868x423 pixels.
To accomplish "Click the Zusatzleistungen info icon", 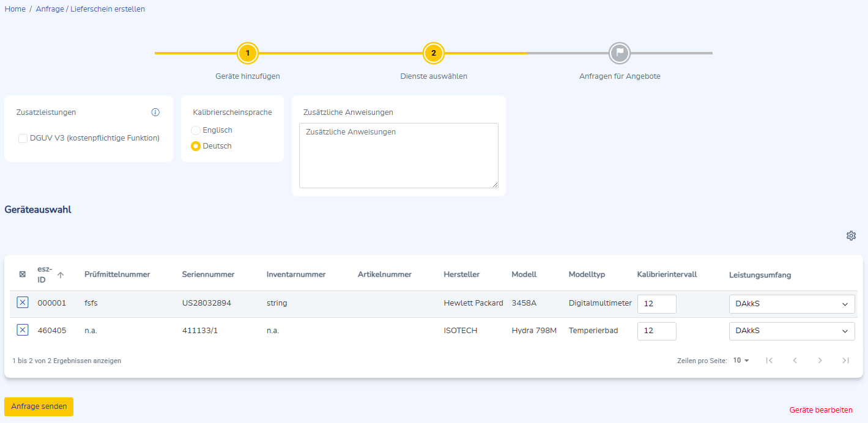I will tap(155, 112).
